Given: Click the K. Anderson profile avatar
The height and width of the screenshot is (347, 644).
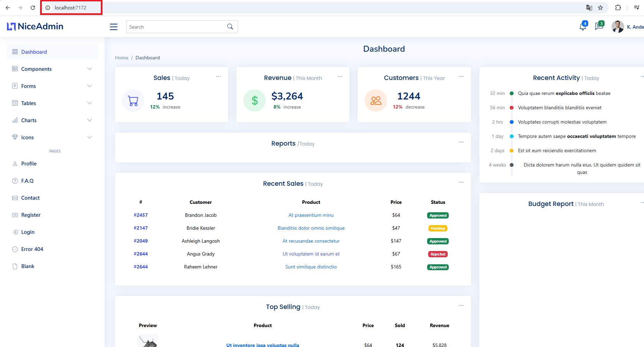Looking at the screenshot, I should point(618,27).
